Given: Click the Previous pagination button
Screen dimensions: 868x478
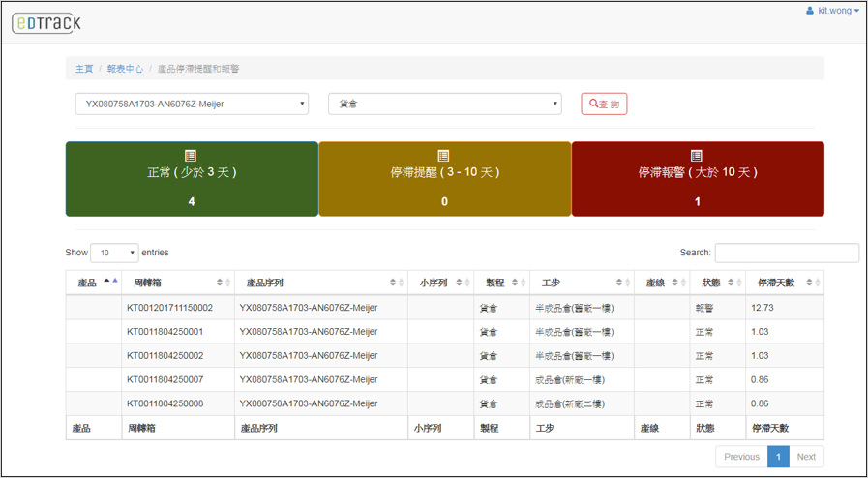Looking at the screenshot, I should pos(741,457).
